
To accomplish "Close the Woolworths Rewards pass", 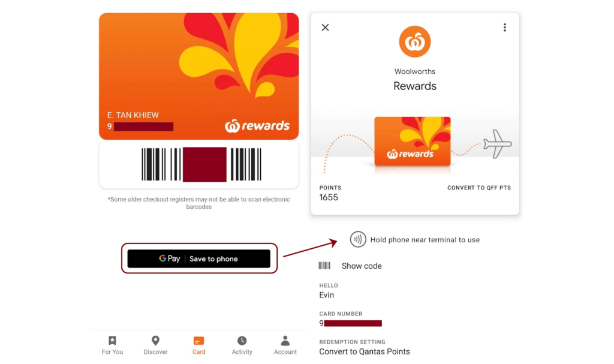I will point(325,28).
